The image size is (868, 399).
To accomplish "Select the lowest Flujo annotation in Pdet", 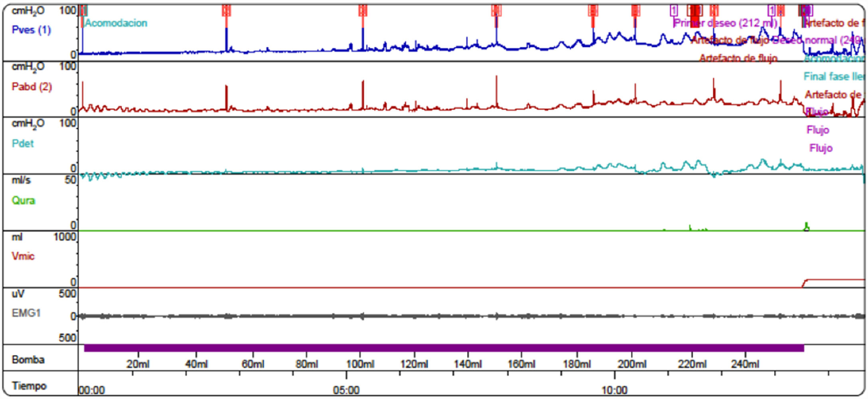I will 821,148.
